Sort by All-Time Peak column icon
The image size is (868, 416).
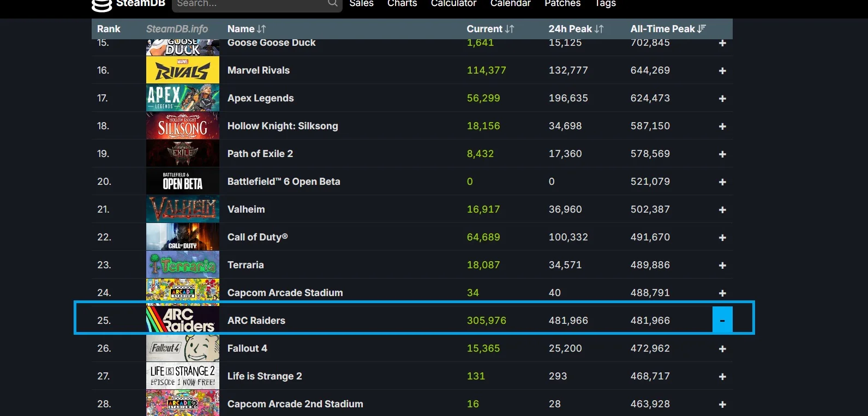point(702,29)
